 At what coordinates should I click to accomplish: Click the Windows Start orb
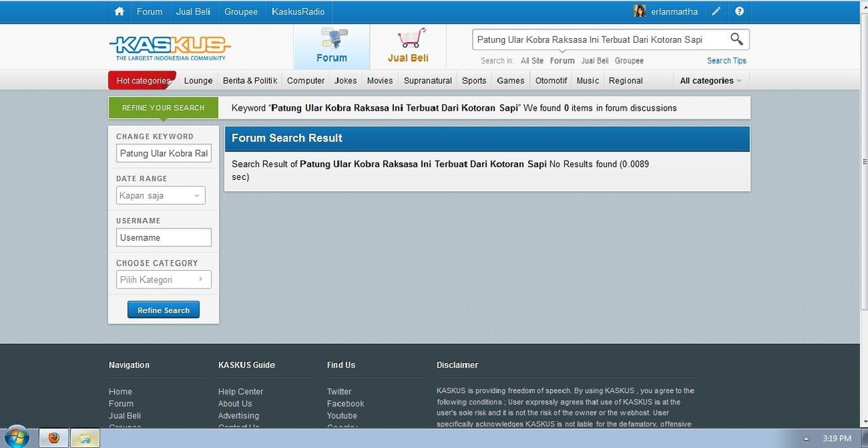pyautogui.click(x=16, y=437)
